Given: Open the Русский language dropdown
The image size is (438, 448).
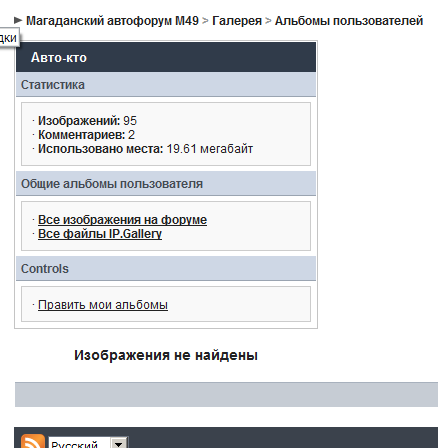Looking at the screenshot, I should point(88,443).
